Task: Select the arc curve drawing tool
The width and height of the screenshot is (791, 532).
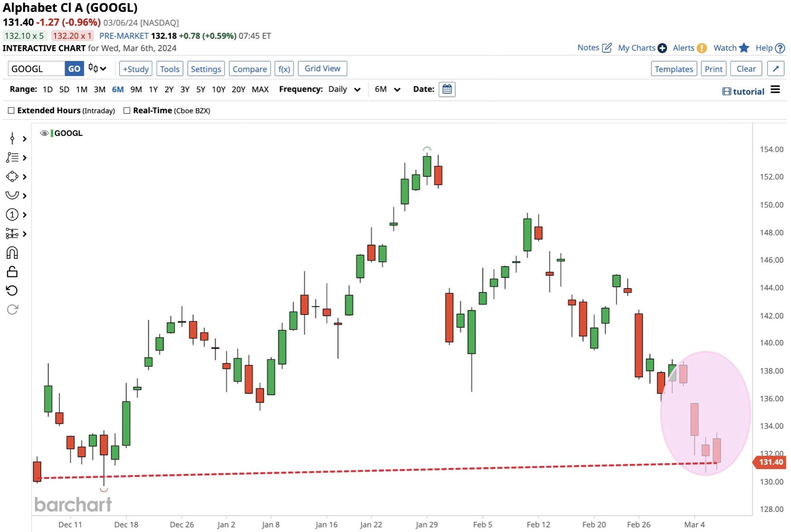Action: (12, 195)
